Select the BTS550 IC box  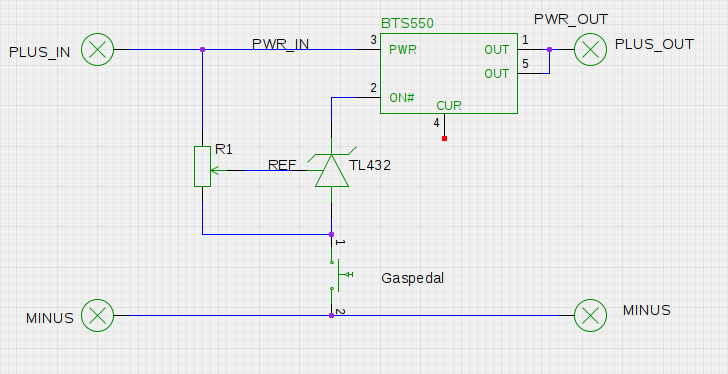449,73
